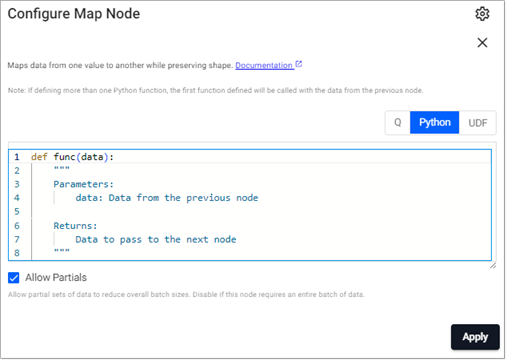This screenshot has width=507, height=361.
Task: Close the Configure Map Node dialog
Action: 482,43
